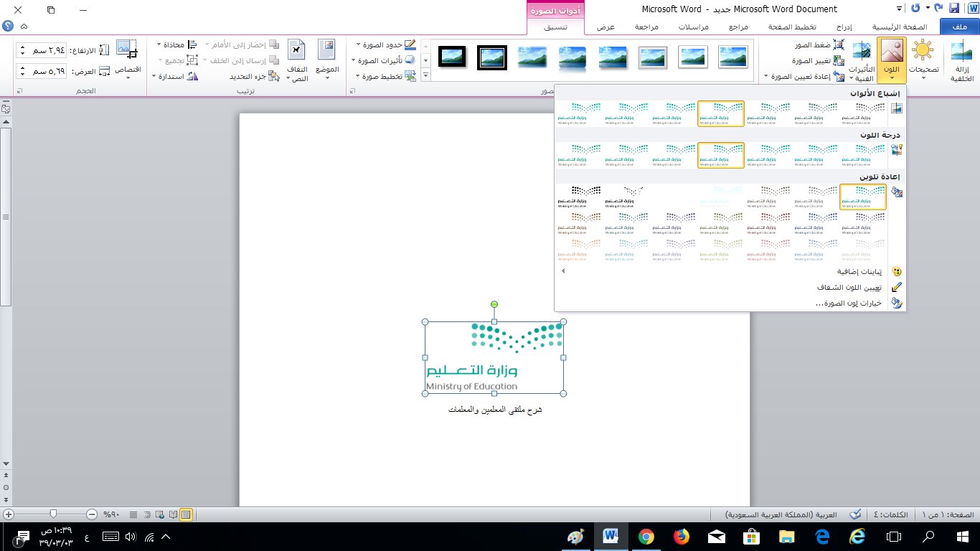Open Windows taskbar search magnifier
Viewport: 980px width, 551px height.
928,536
